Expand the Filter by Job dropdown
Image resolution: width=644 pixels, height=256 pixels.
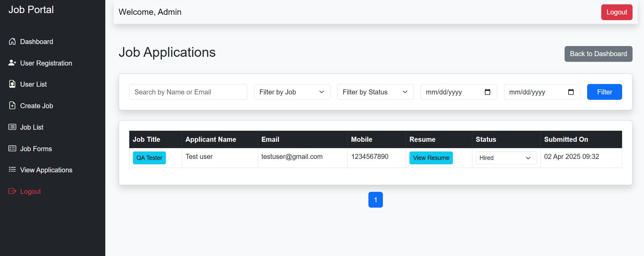(x=292, y=92)
